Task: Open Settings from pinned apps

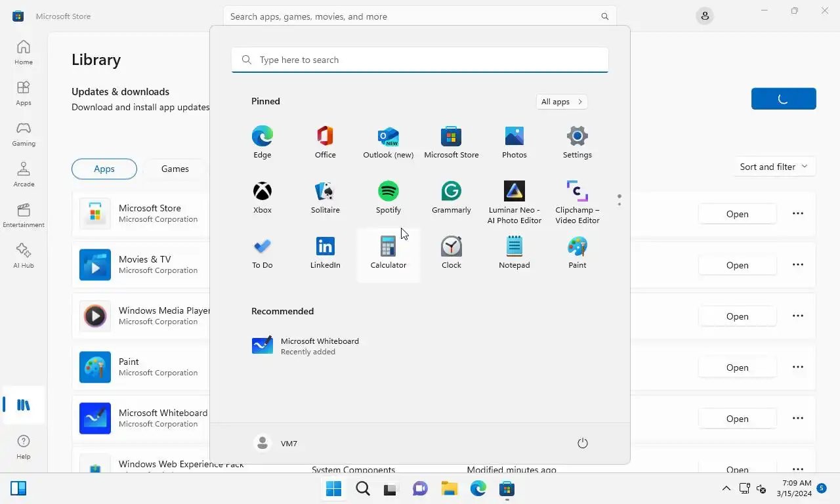Action: [577, 142]
